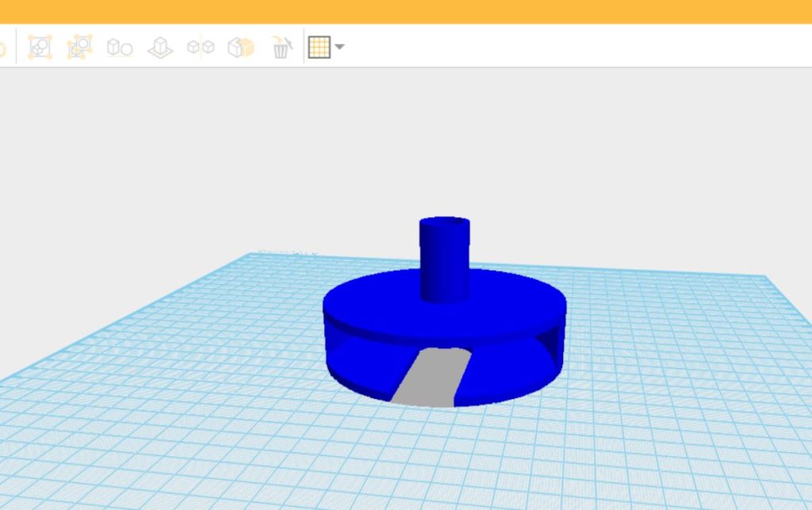Open the grid dropdown arrow
The width and height of the screenshot is (812, 510).
coord(339,47)
